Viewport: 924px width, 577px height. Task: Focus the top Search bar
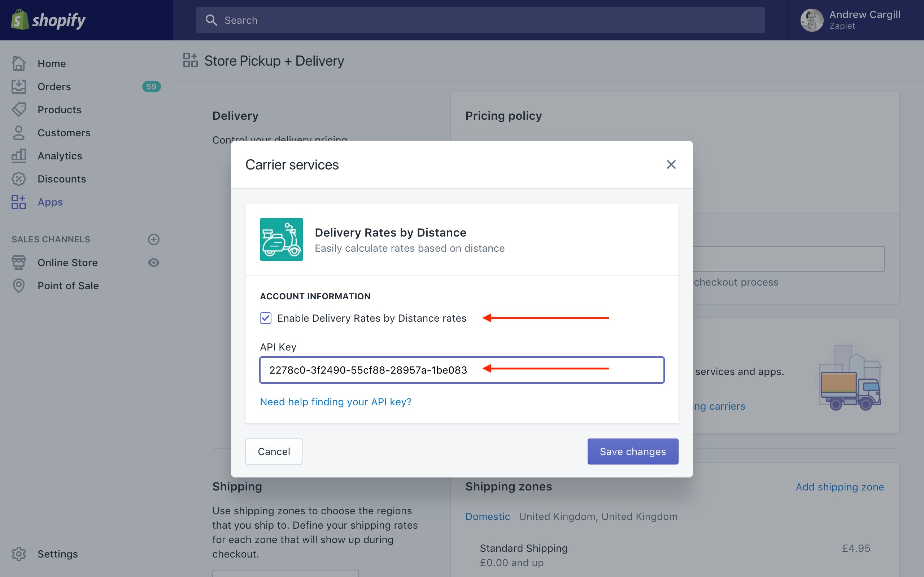pyautogui.click(x=480, y=20)
